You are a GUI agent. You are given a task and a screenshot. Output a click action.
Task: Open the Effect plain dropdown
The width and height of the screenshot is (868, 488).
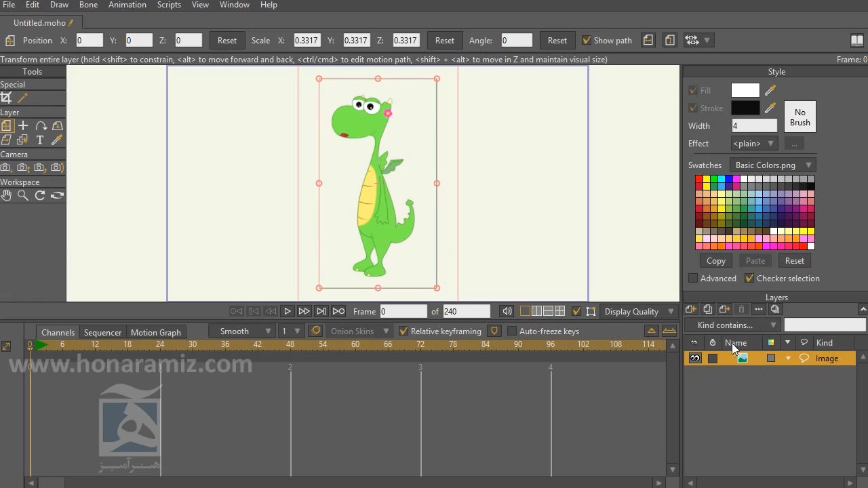(x=754, y=144)
